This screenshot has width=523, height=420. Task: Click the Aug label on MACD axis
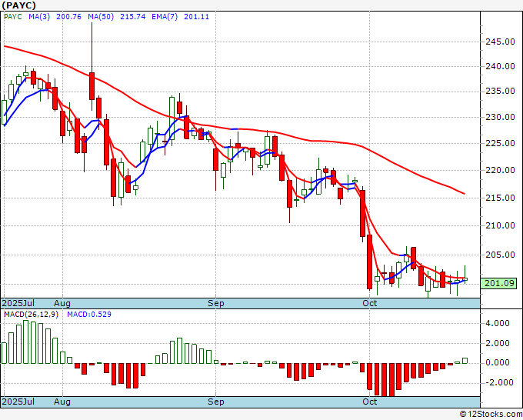coord(62,402)
